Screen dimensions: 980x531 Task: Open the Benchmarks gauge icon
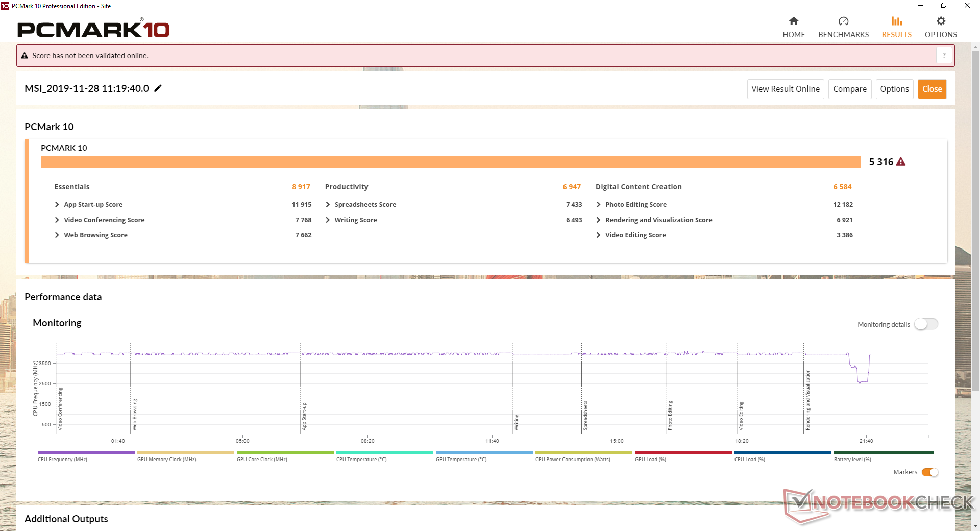(x=843, y=21)
